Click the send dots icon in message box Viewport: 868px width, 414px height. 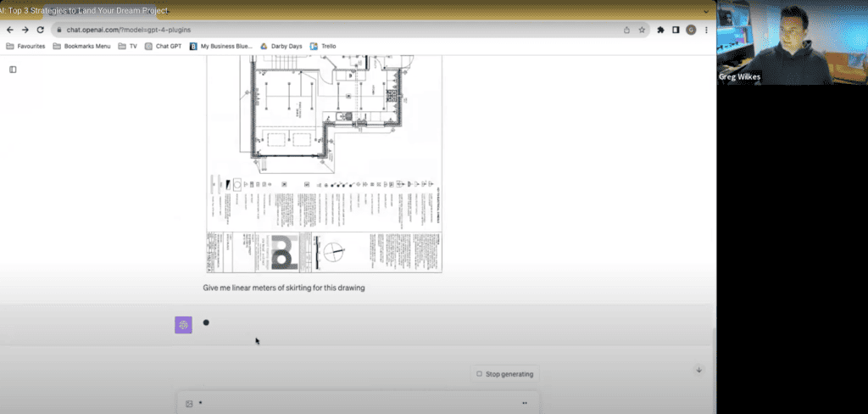pyautogui.click(x=524, y=403)
